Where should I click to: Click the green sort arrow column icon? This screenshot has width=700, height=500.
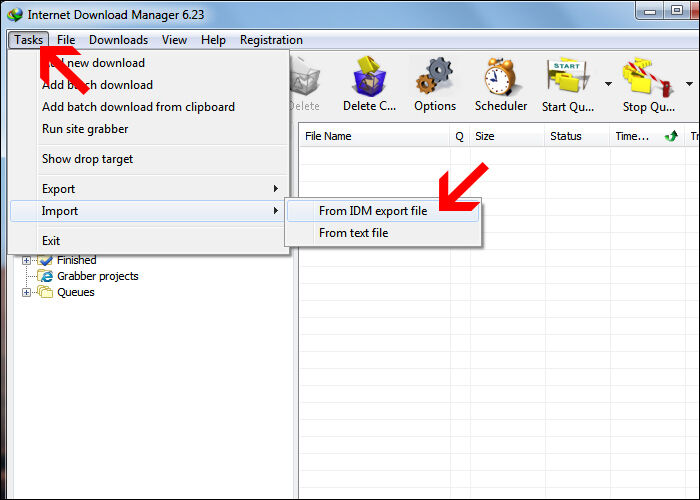pyautogui.click(x=671, y=136)
